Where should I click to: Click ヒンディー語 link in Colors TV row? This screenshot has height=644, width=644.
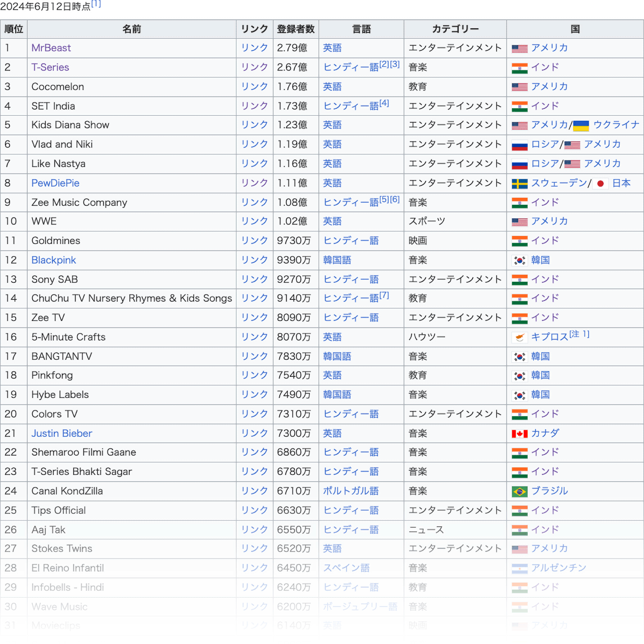point(351,414)
